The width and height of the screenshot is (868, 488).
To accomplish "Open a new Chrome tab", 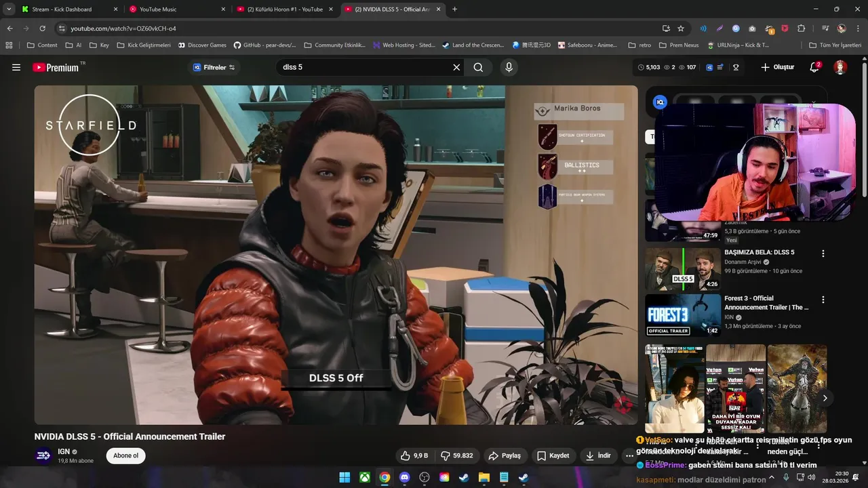I will (x=454, y=9).
